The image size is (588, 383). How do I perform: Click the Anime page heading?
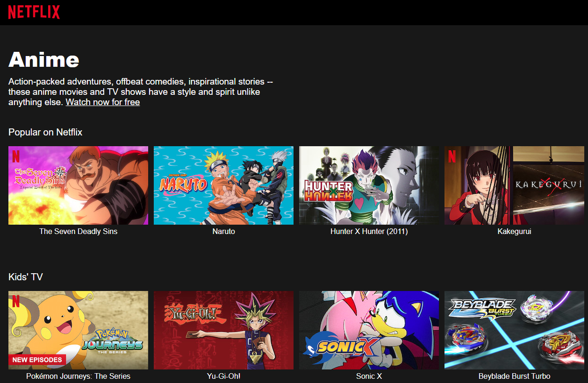point(44,59)
